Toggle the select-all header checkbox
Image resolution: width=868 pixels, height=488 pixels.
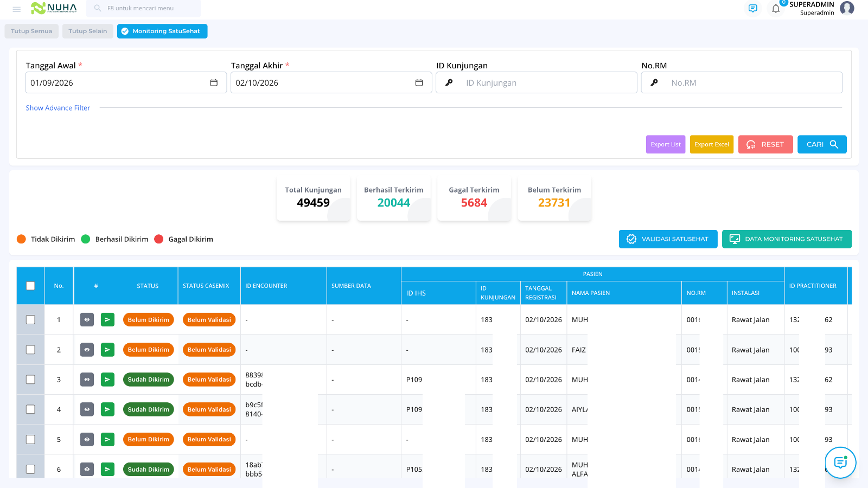(x=30, y=286)
